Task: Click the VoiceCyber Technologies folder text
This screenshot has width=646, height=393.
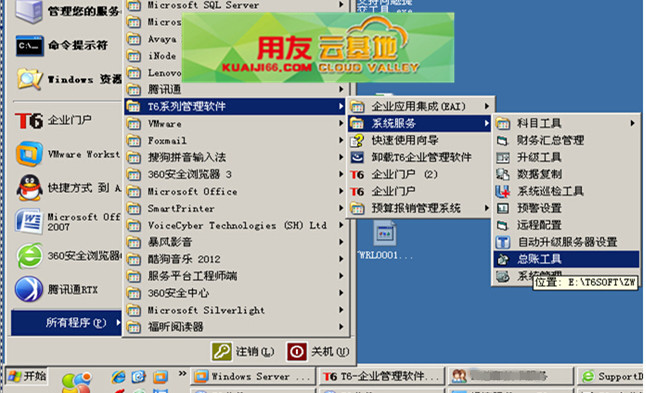Action: coord(237,226)
